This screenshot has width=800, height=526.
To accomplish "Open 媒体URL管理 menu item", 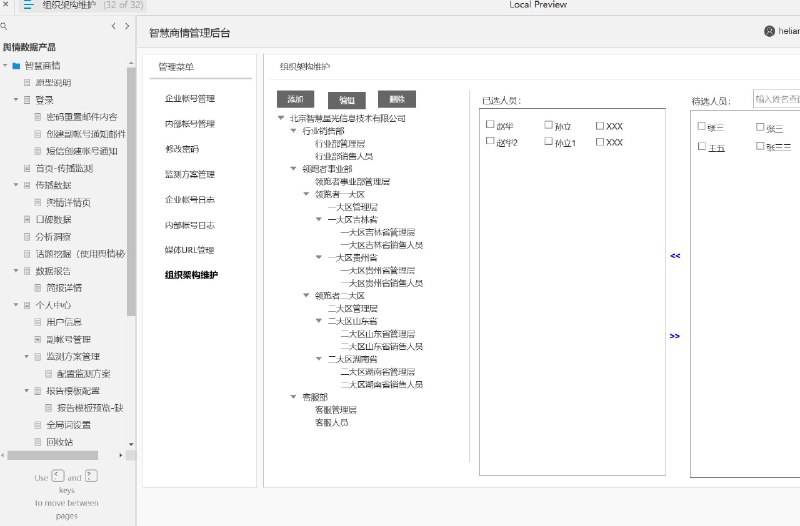I will [x=189, y=250].
